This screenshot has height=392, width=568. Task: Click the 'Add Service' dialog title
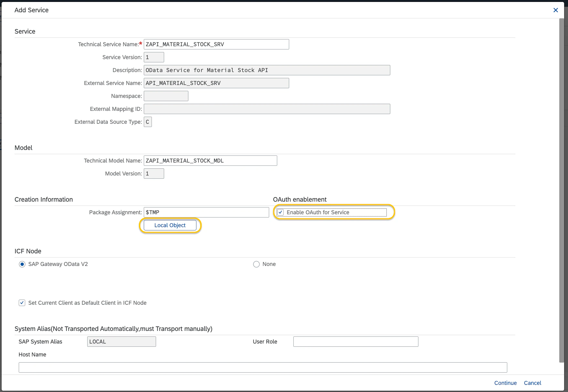[x=31, y=10]
